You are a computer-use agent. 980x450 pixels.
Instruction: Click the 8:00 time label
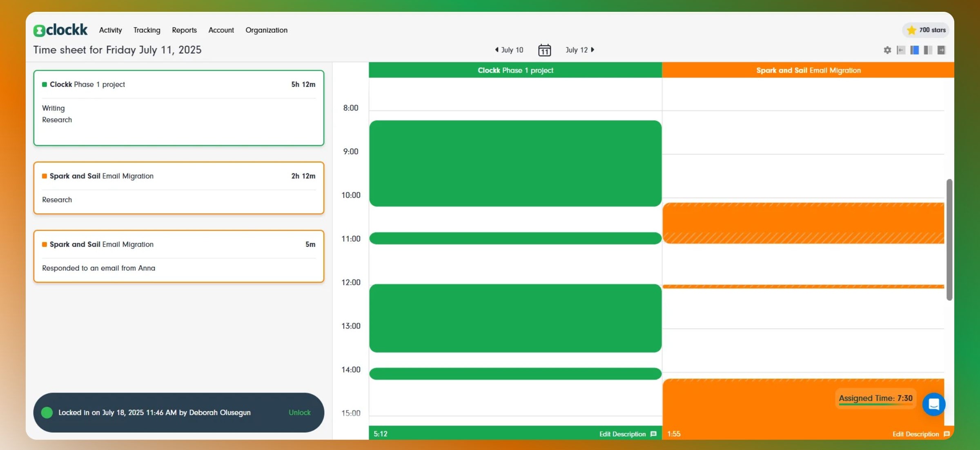pos(350,108)
